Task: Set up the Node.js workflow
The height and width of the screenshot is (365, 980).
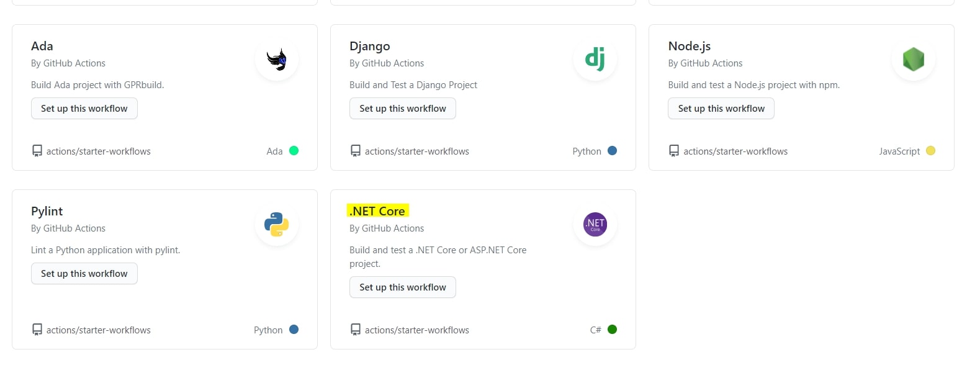Action: coord(721,109)
